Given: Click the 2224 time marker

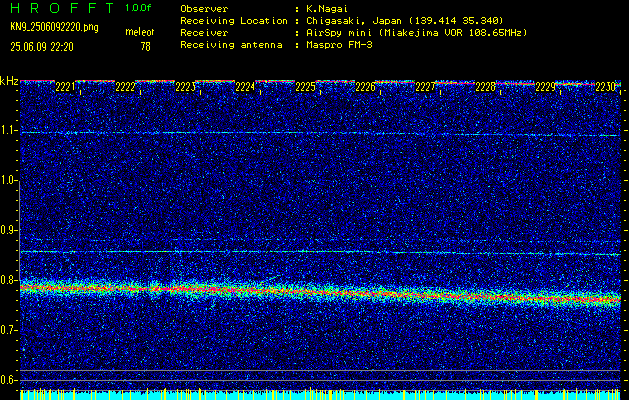Looking at the screenshot, I should click(245, 87).
